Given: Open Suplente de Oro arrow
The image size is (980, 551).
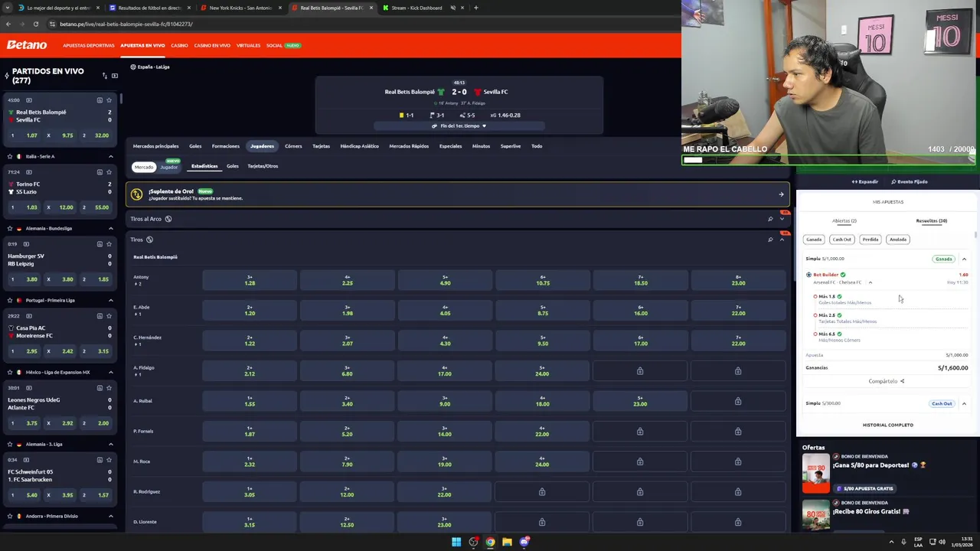Looking at the screenshot, I should 781,194.
